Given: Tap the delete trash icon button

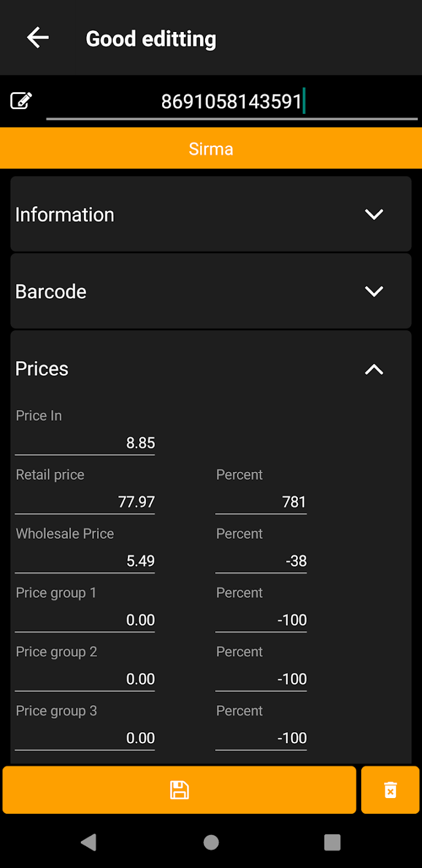Looking at the screenshot, I should tap(390, 790).
